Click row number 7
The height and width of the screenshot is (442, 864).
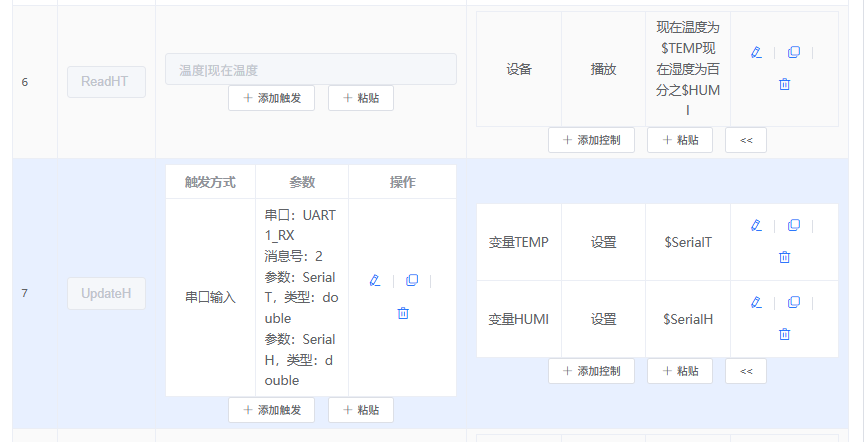click(x=25, y=294)
